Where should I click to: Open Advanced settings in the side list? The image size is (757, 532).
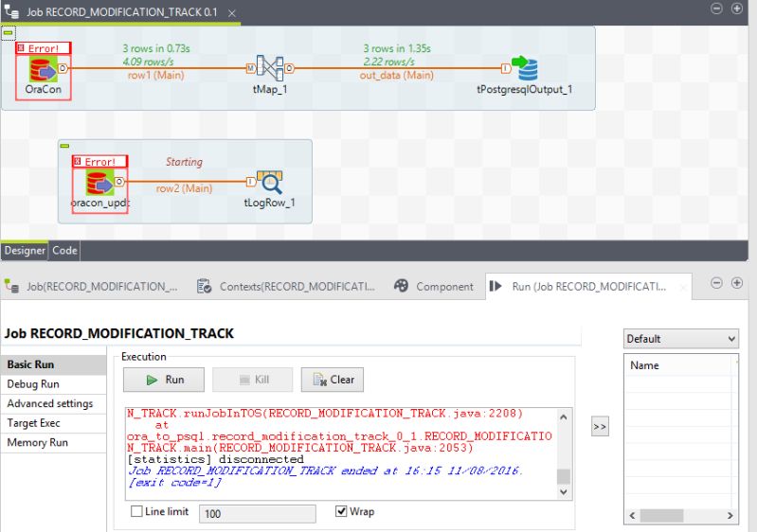click(53, 403)
